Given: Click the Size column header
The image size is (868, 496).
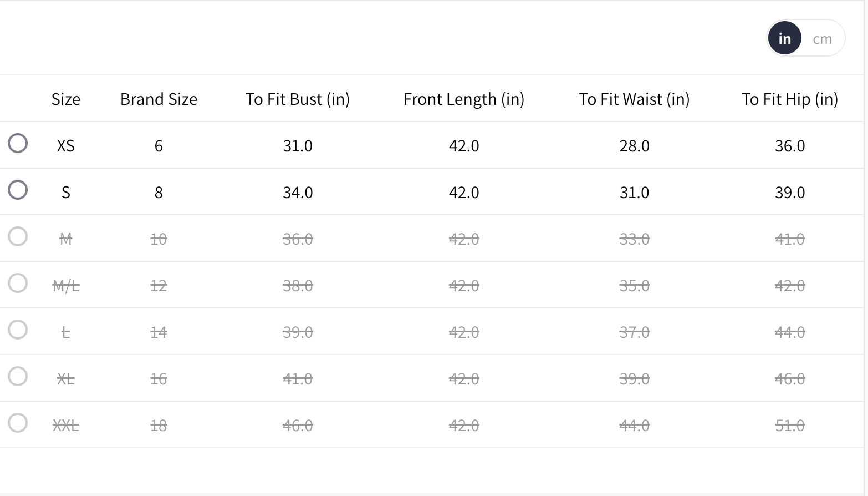Looking at the screenshot, I should pyautogui.click(x=65, y=99).
